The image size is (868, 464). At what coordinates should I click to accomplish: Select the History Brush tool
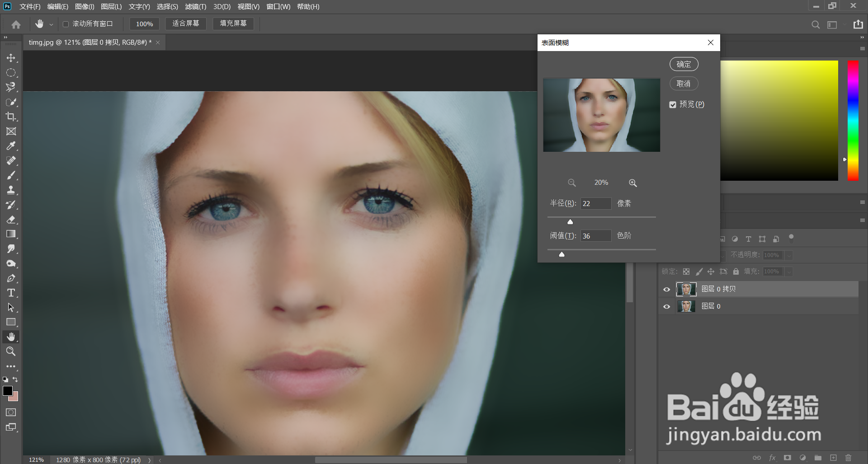tap(11, 205)
